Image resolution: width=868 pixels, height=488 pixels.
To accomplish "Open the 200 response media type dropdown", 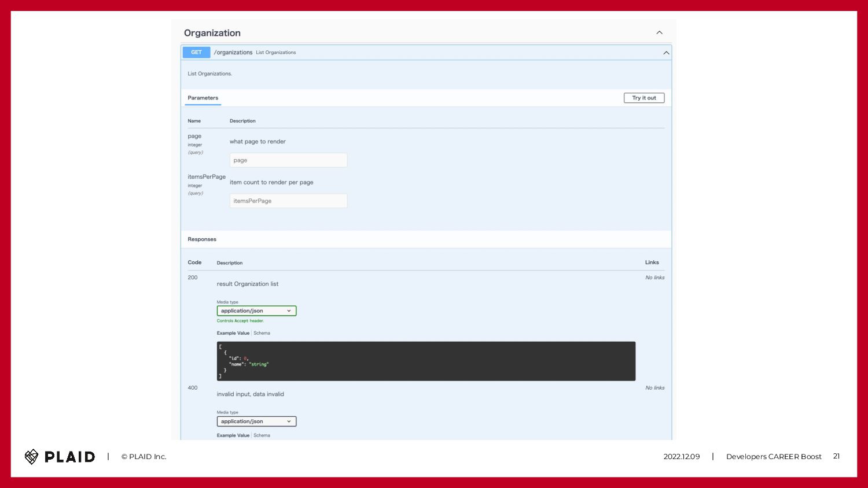I will point(256,311).
